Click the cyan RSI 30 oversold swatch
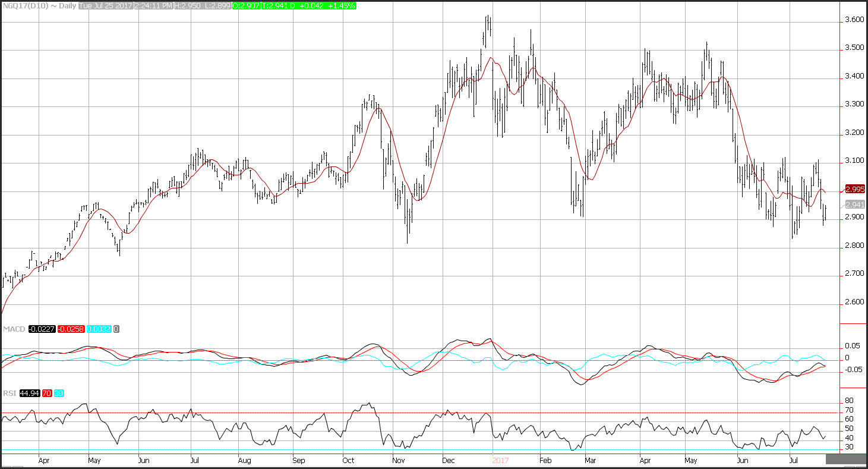Viewport: 868px width, 469px height. click(x=60, y=394)
